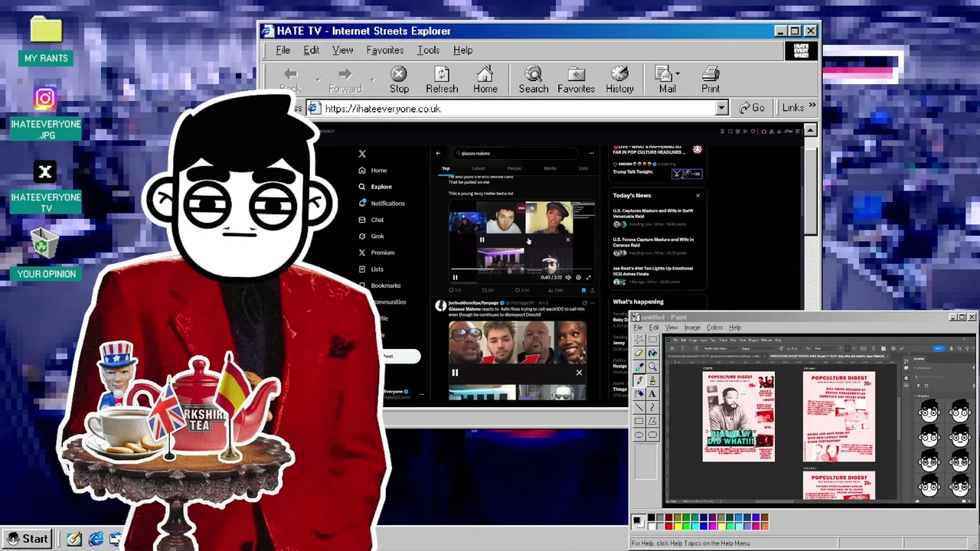The width and height of the screenshot is (980, 551).
Task: Choose the Rounded Rectangle tool in Paint
Action: [x=653, y=435]
